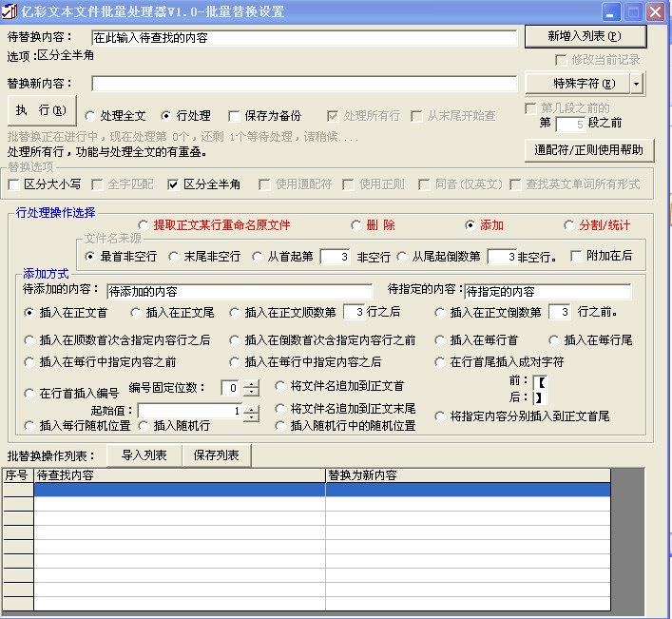Click the 待指定的内容 text field
Viewport: 672px width, 619px height.
coord(547,292)
